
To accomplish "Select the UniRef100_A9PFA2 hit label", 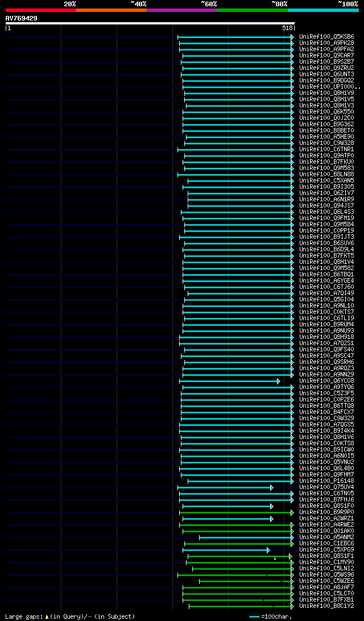I will [327, 49].
